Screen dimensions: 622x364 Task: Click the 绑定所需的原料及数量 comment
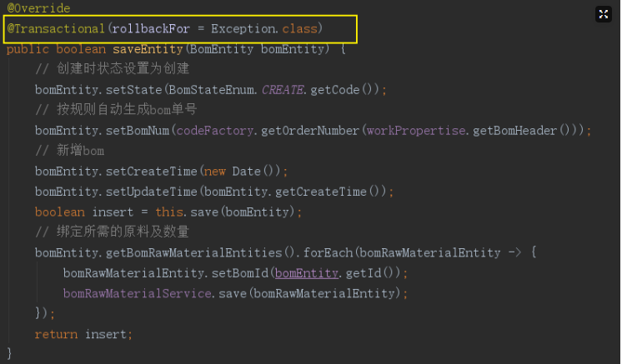coord(113,232)
